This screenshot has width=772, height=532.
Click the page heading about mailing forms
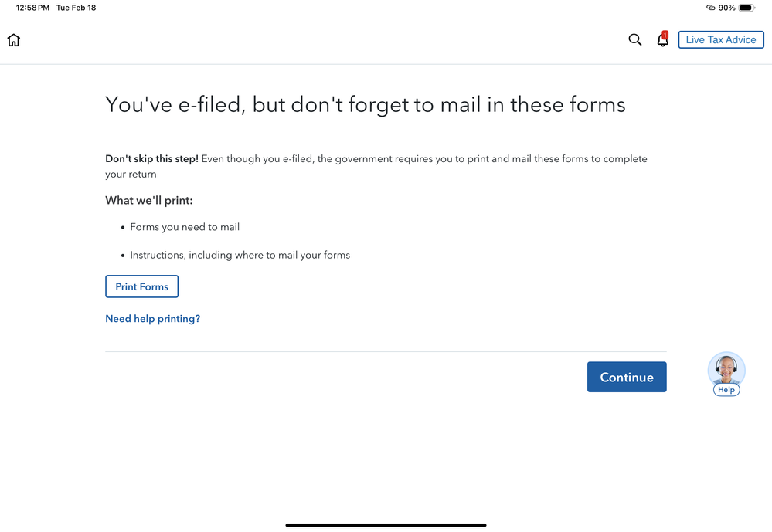pos(366,105)
